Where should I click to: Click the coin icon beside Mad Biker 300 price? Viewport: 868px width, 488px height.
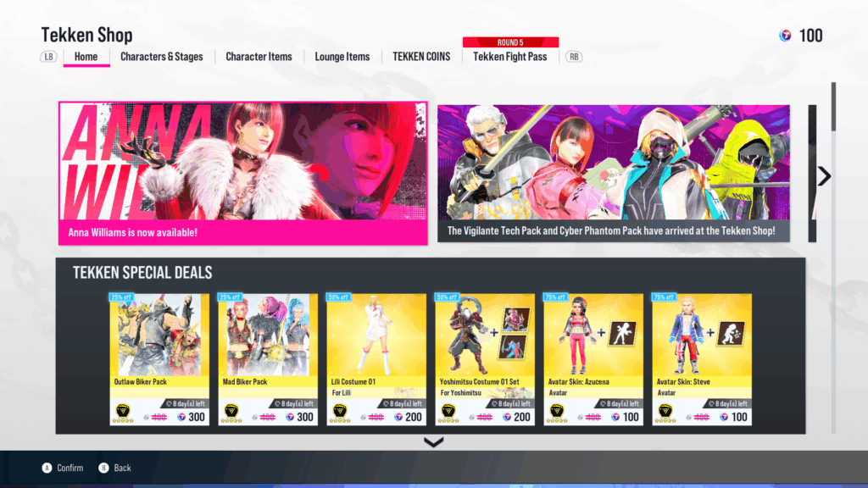coord(290,417)
